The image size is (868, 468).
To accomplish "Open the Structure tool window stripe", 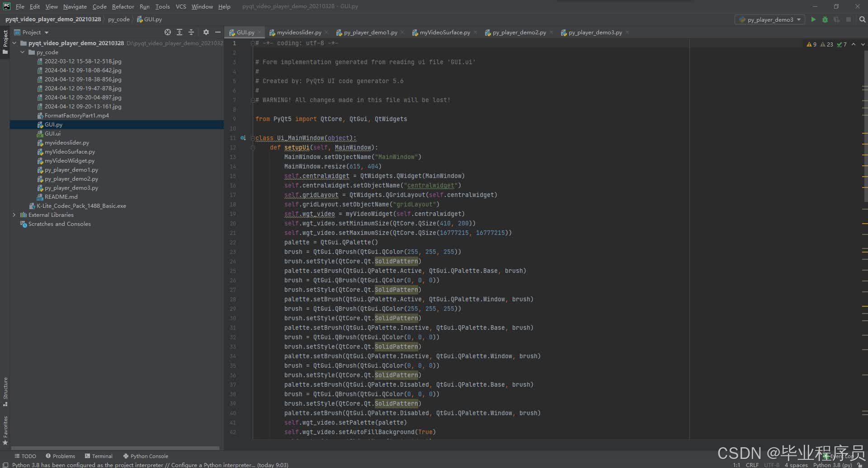I will (5, 391).
